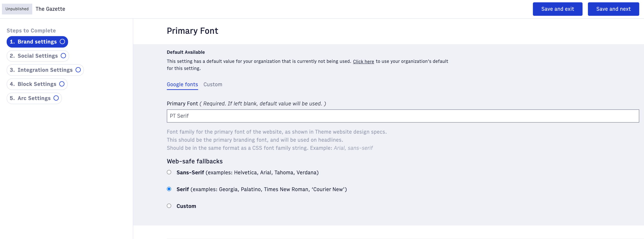Click the Social Settings status circle icon
Screen dimensions: 644x239
point(63,56)
